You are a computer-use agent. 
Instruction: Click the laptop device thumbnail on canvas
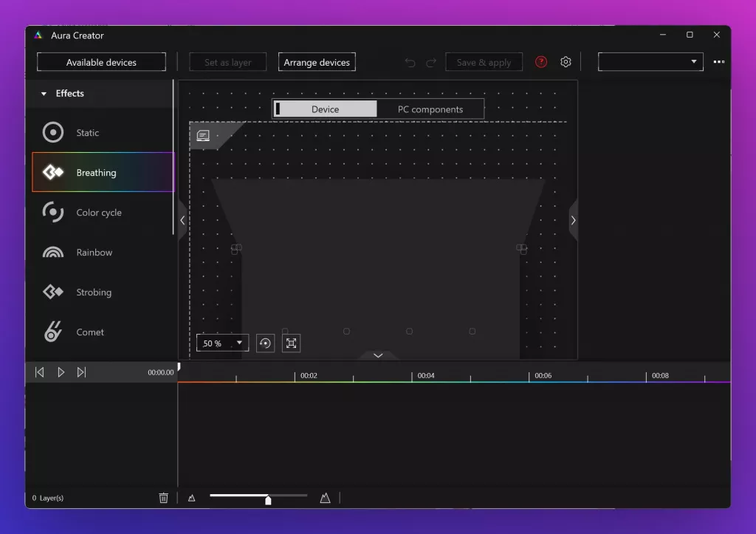coord(204,136)
